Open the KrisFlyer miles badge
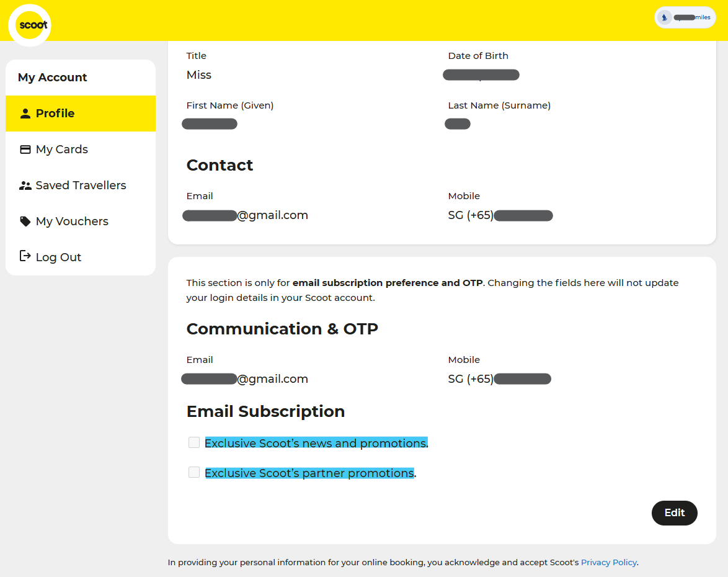 point(685,17)
